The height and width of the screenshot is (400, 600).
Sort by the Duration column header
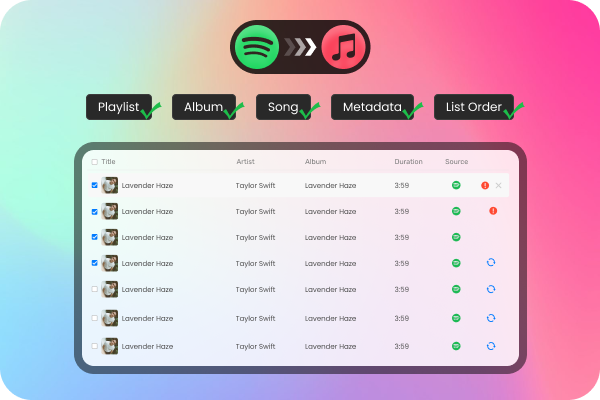pos(408,161)
